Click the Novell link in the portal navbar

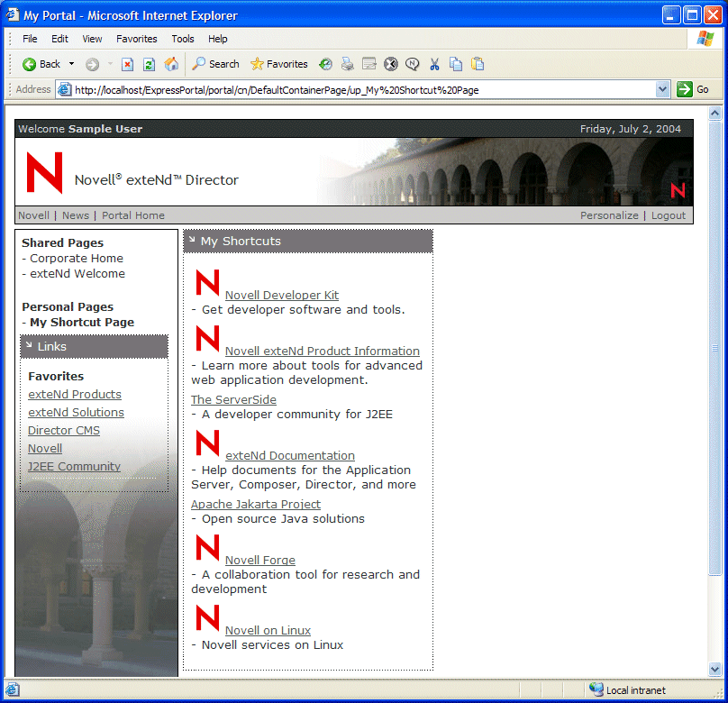[33, 215]
